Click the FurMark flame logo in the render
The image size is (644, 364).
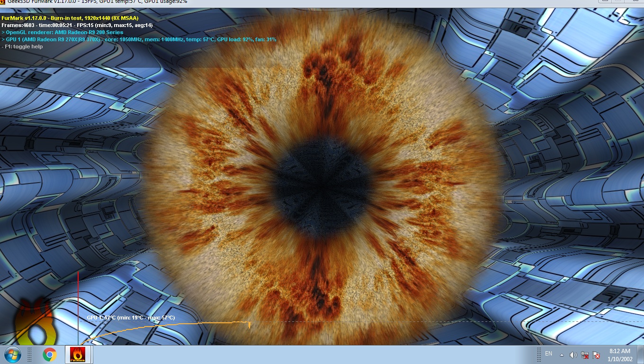tap(35, 322)
